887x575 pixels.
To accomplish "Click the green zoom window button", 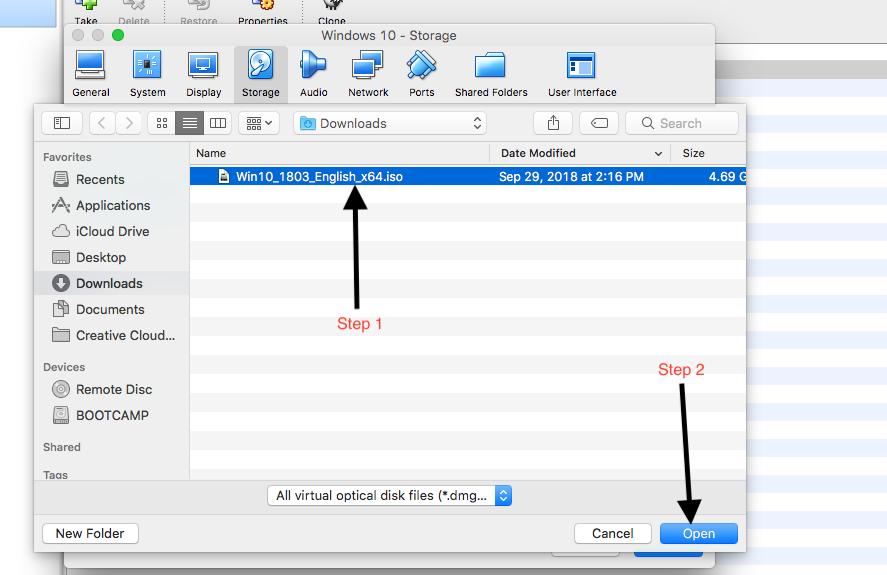I will click(118, 35).
